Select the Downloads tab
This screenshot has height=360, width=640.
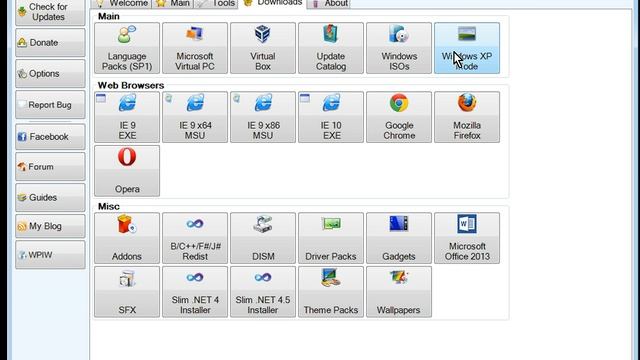(272, 3)
